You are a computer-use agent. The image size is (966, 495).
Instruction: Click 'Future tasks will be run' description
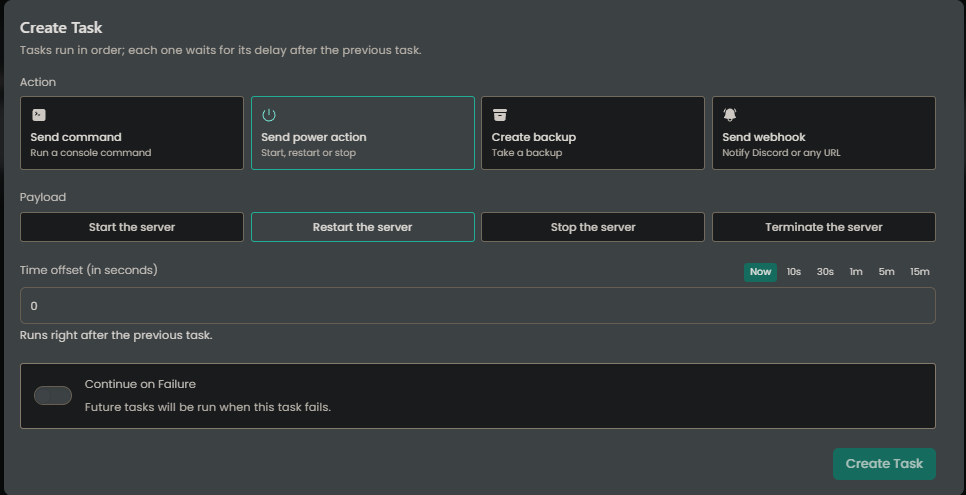point(208,407)
